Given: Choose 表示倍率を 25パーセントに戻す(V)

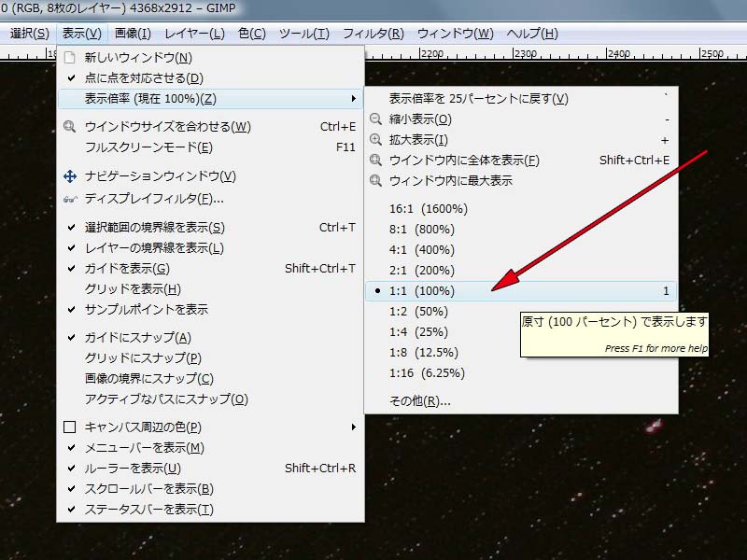Looking at the screenshot, I should (521, 99).
